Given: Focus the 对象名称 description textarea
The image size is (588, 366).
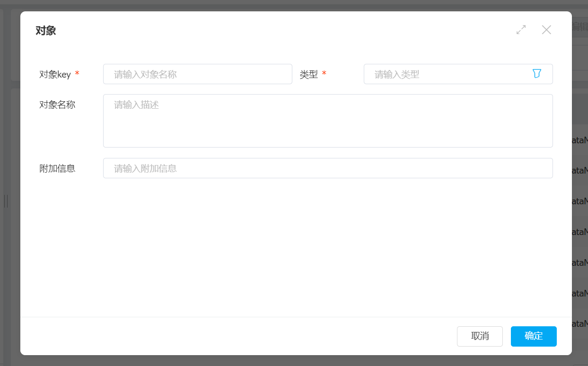Looking at the screenshot, I should (327, 121).
